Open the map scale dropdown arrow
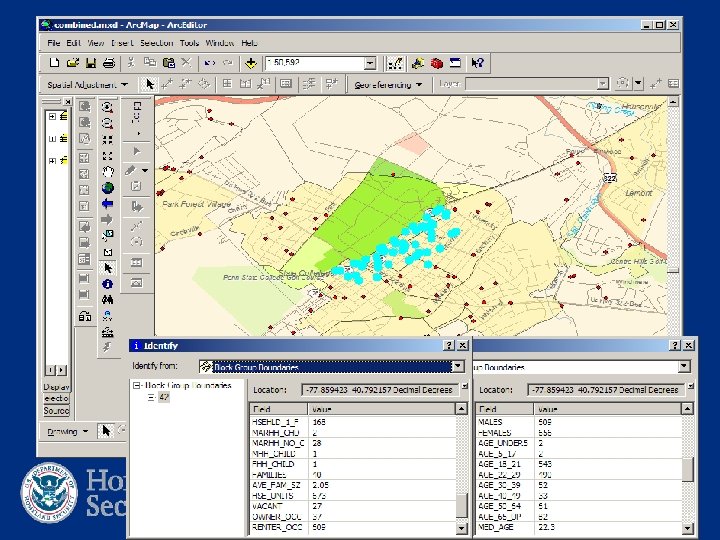This screenshot has width=720, height=540. pos(370,63)
